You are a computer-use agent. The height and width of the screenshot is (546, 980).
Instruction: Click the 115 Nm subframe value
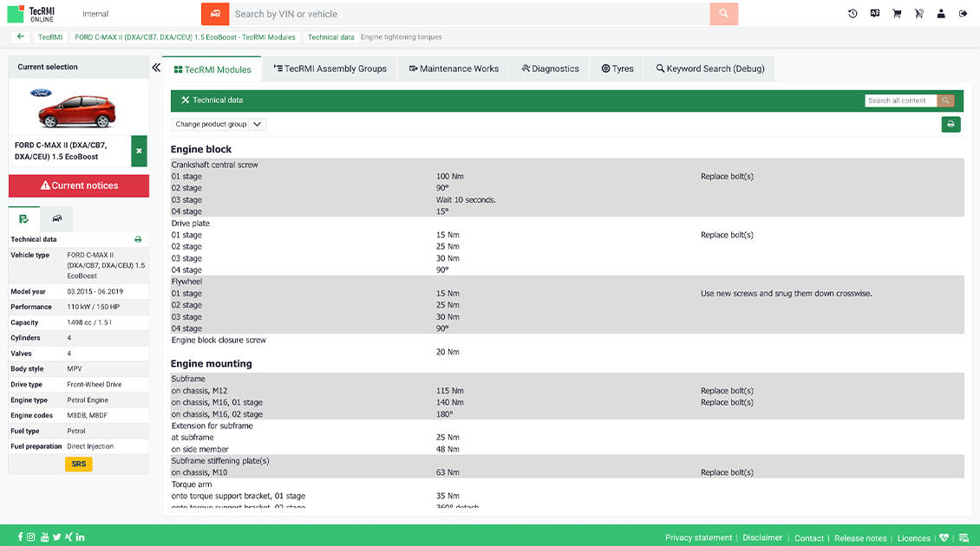click(x=450, y=391)
